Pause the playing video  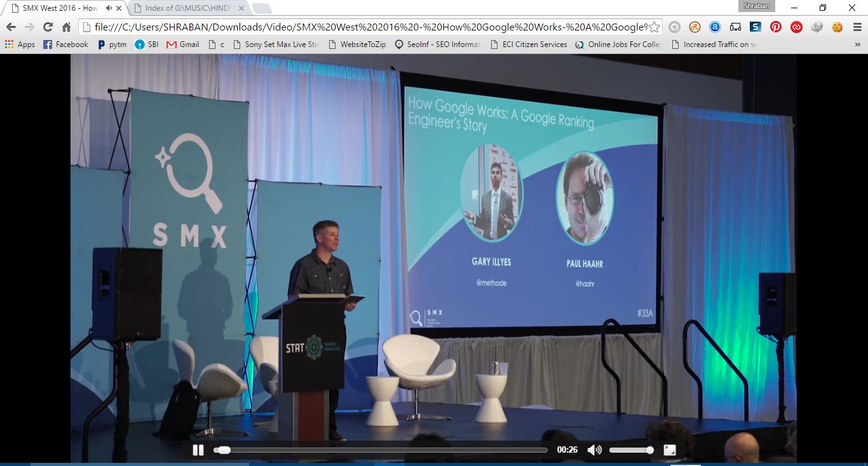point(198,449)
